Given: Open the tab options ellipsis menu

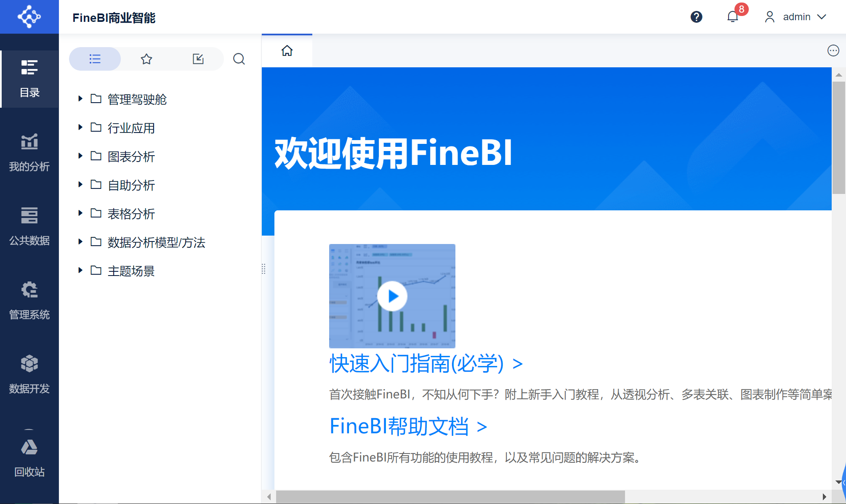Looking at the screenshot, I should [833, 51].
